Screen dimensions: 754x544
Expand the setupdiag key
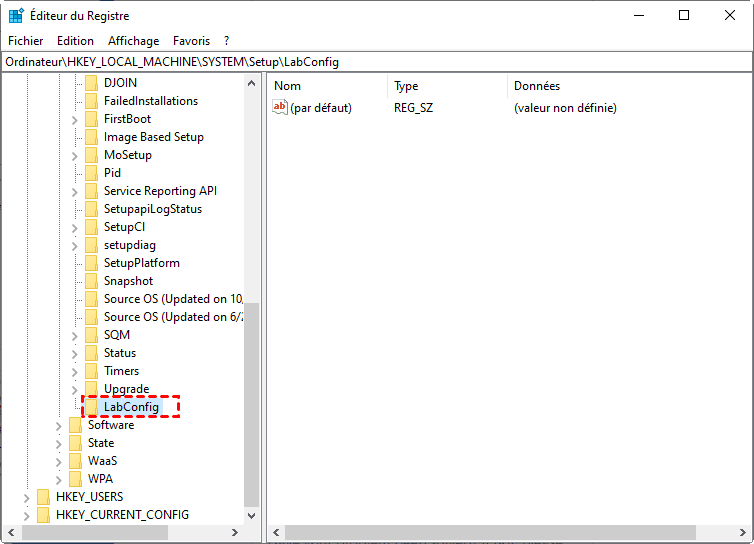(75, 246)
